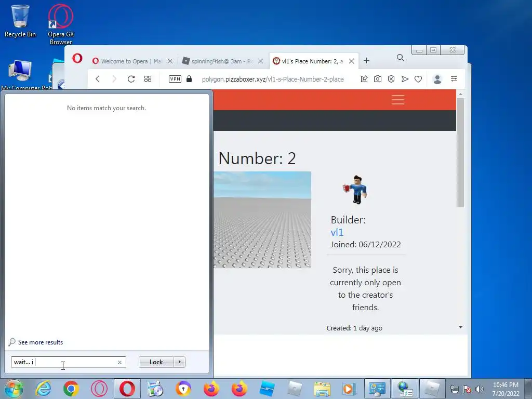
Task: Open the first Firefox taskbar icon
Action: pos(211,389)
